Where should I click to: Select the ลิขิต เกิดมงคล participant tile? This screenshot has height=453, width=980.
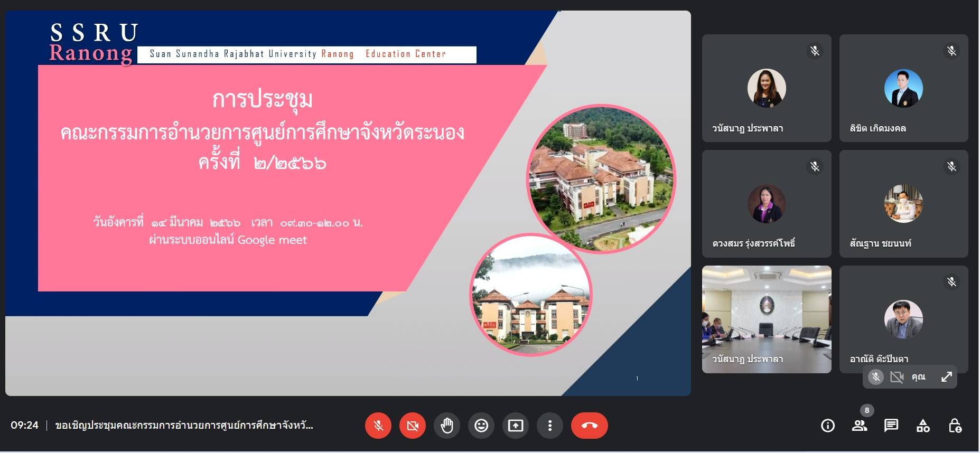[x=903, y=88]
